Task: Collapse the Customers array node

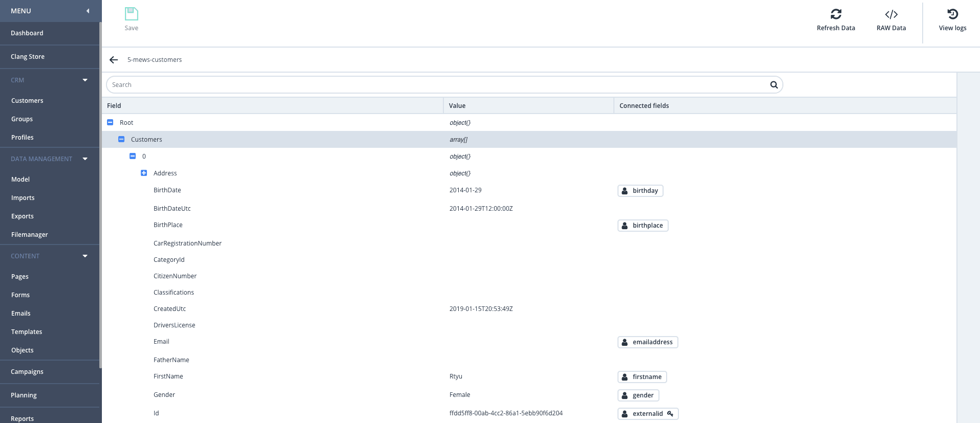Action: pyautogui.click(x=121, y=139)
